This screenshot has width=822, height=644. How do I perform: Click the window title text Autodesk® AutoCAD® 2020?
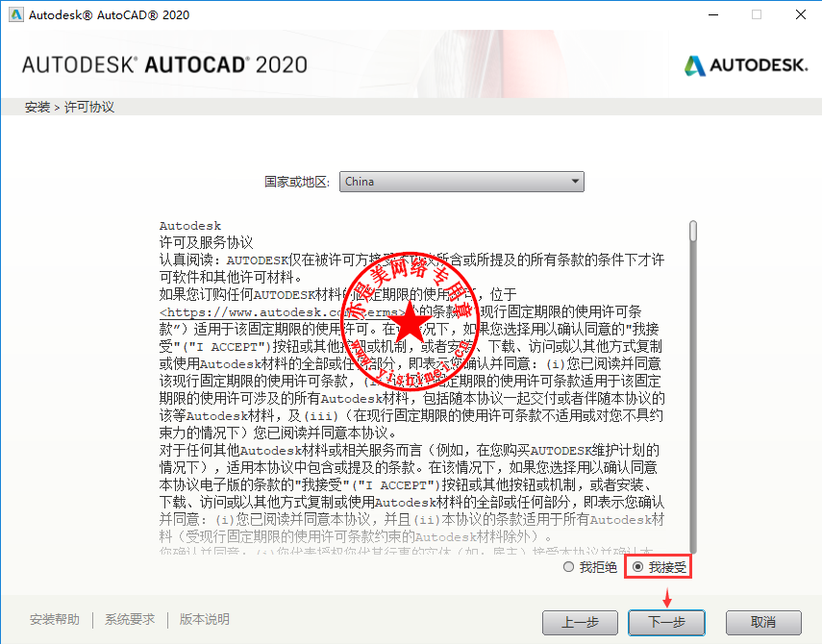pyautogui.click(x=109, y=15)
